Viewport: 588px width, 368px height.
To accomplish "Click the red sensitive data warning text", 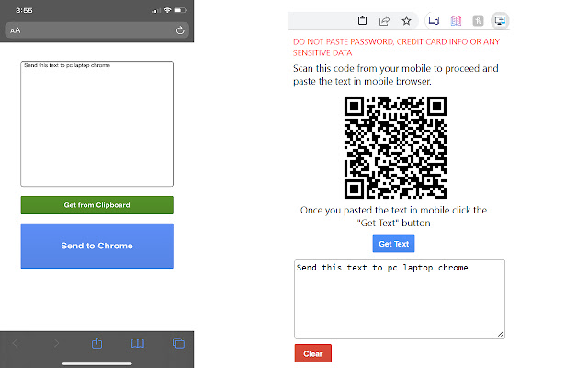I will [x=396, y=47].
